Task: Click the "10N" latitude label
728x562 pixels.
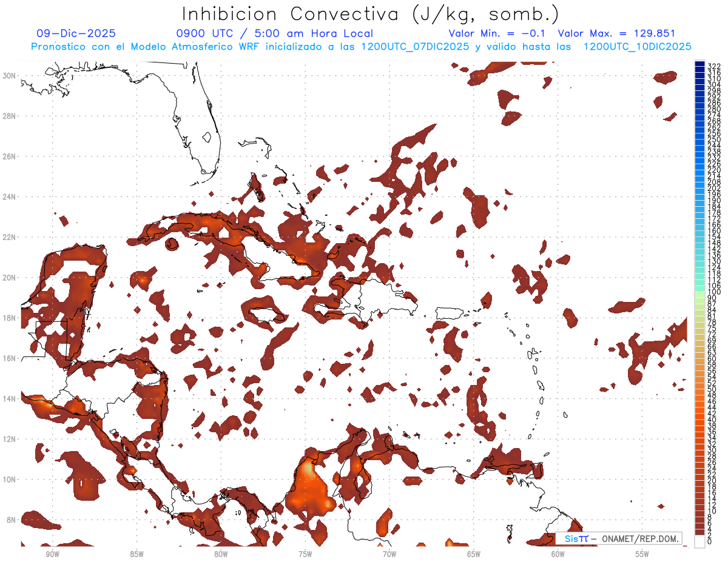Action: (10, 480)
